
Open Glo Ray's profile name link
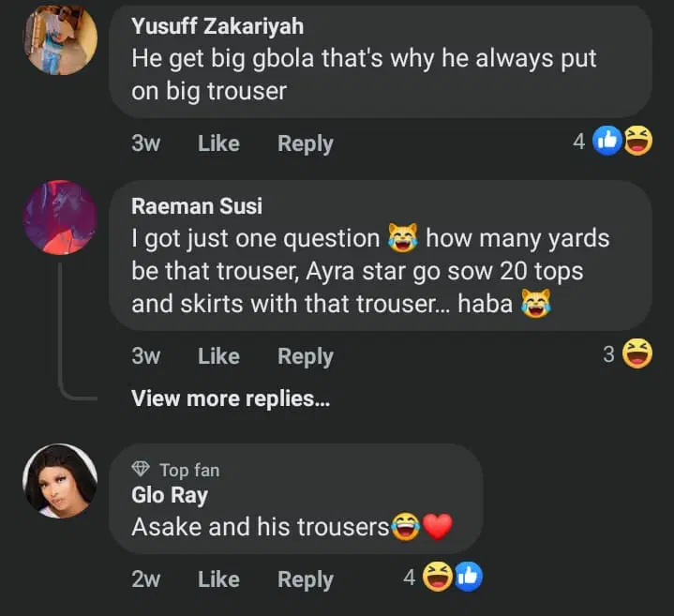pos(170,495)
